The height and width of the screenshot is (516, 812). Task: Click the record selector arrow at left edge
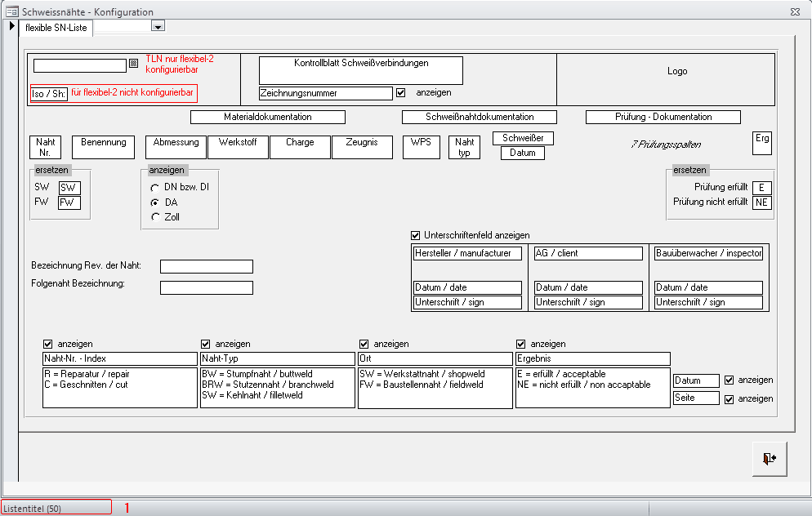click(x=12, y=26)
